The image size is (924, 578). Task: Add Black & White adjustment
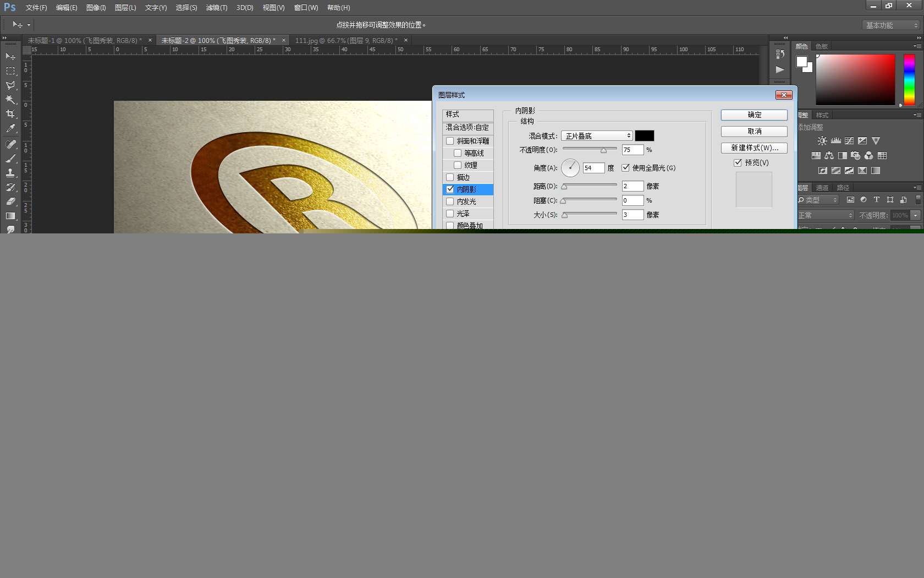[x=843, y=156]
